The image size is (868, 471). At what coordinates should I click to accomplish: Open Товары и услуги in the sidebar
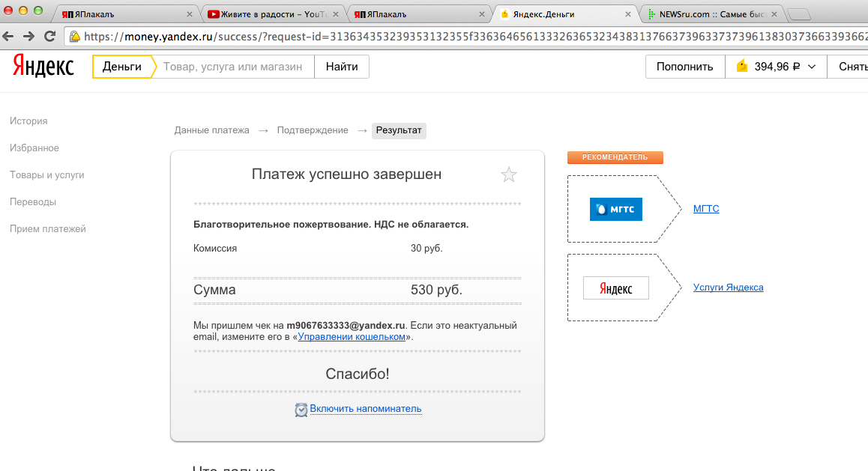coord(47,175)
